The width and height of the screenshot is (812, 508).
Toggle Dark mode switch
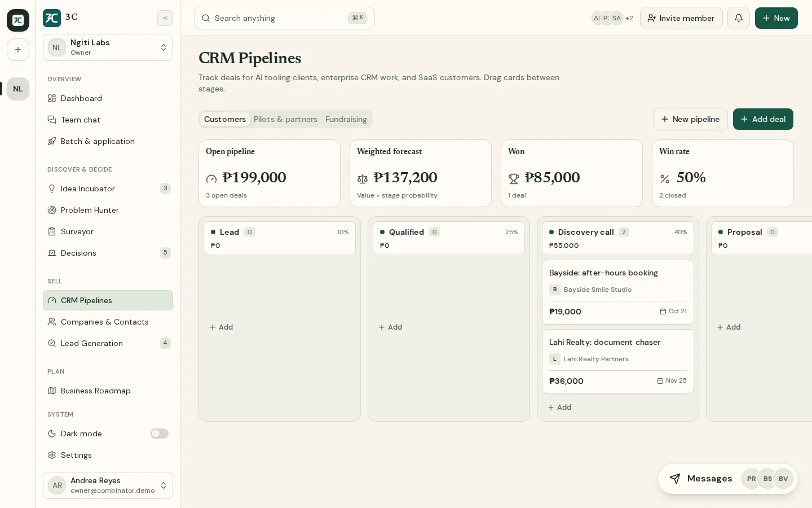(x=160, y=433)
